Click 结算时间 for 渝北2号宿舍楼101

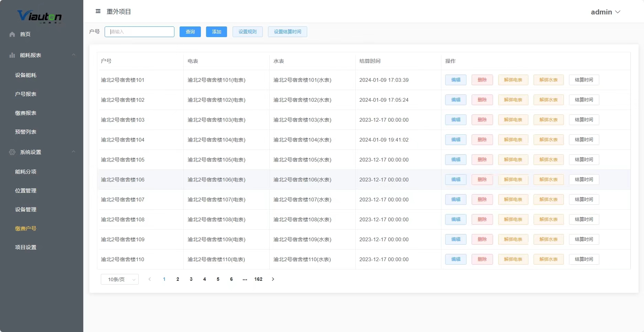coord(584,80)
